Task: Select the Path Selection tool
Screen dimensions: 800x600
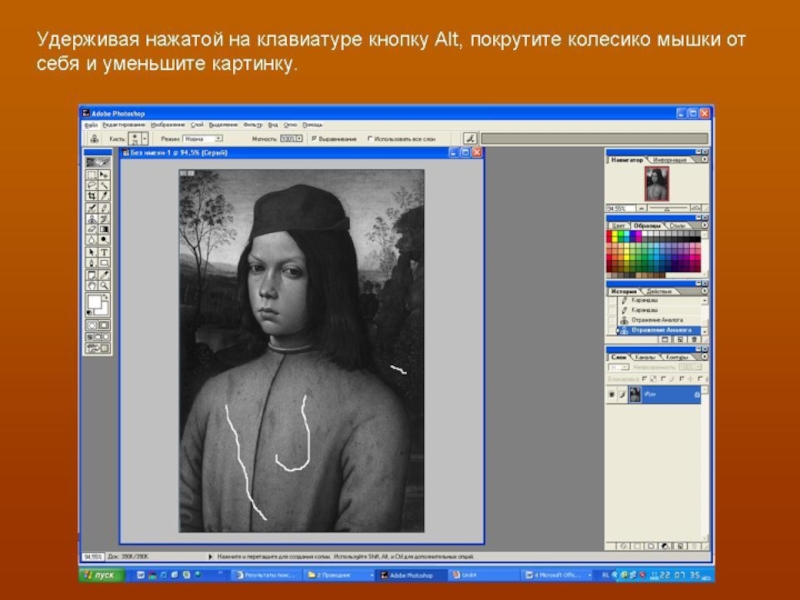Action: (92, 252)
